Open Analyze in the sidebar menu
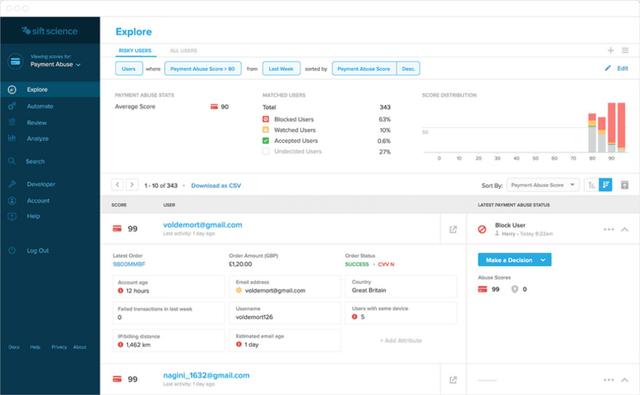This screenshot has height=395, width=640. pos(38,139)
